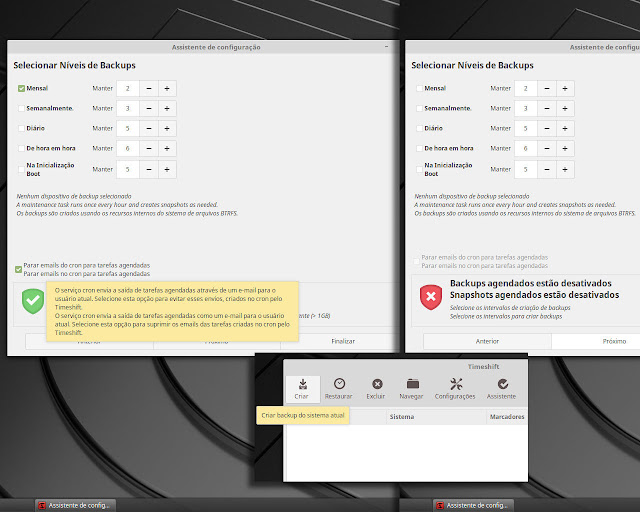
Task: Increase Diário count with plus, left window
Action: tap(167, 128)
